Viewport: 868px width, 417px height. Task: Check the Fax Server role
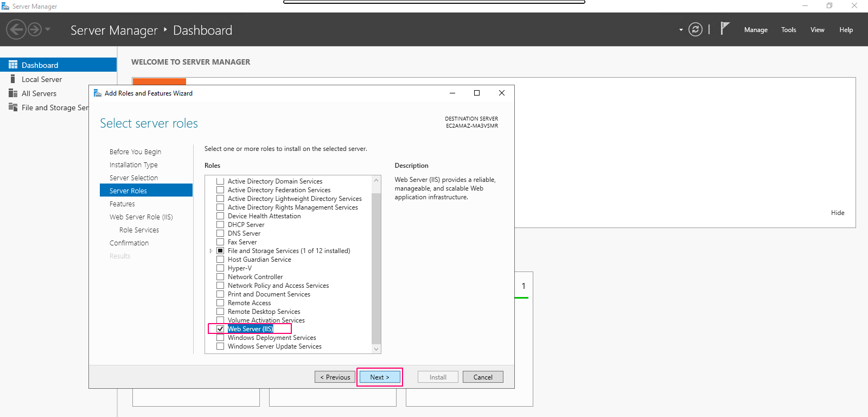(x=220, y=242)
